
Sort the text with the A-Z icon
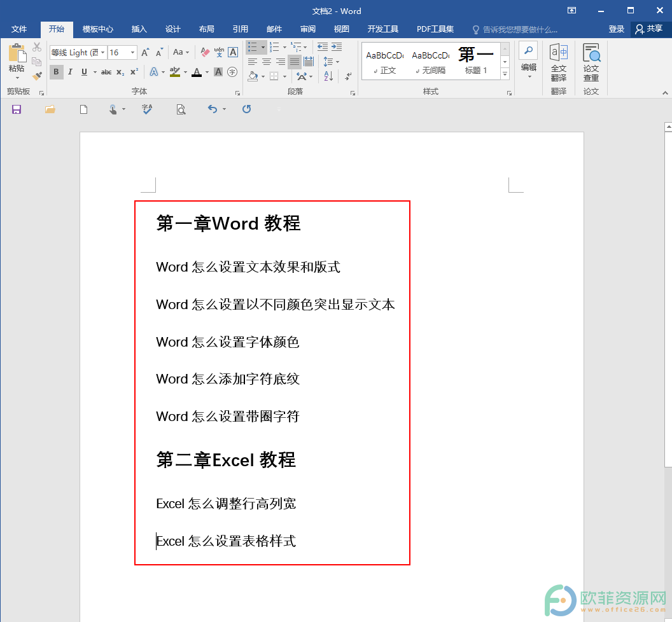(x=329, y=76)
